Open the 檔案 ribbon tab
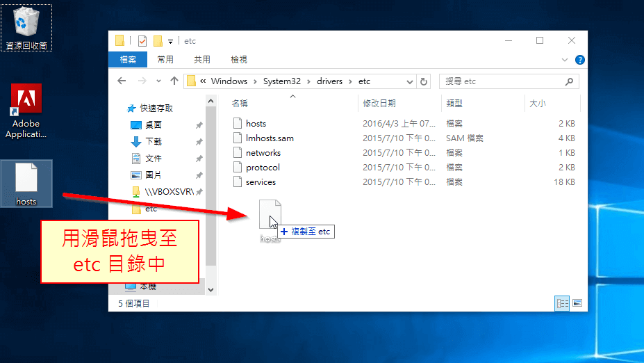 pyautogui.click(x=128, y=60)
